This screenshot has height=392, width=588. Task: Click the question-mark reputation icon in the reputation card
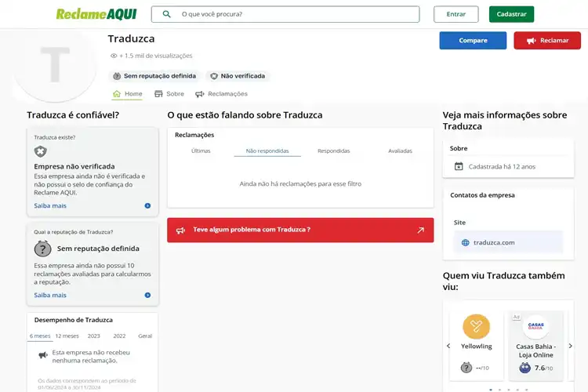tap(43, 249)
